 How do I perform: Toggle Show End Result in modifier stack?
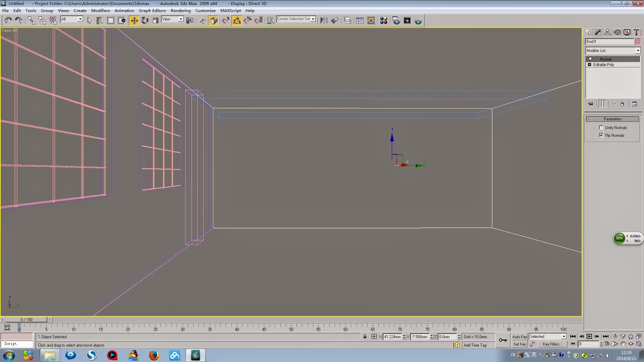603,104
